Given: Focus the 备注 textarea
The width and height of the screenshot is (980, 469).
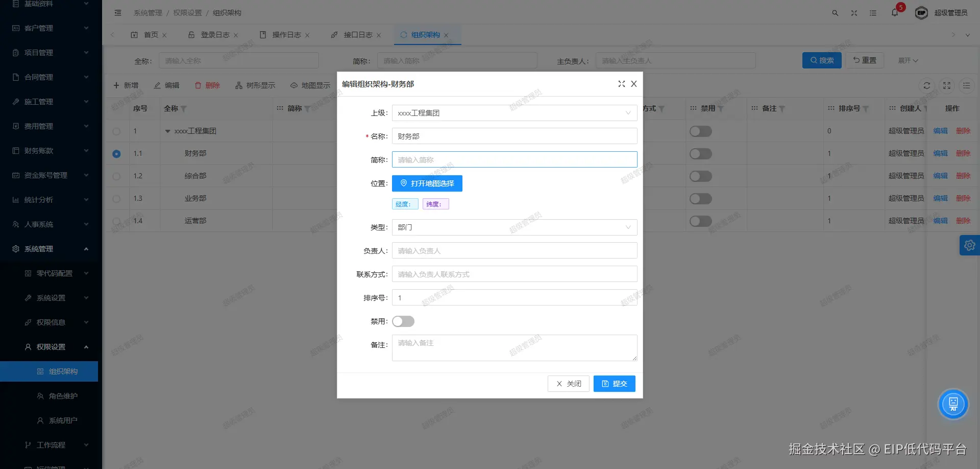Looking at the screenshot, I should tap(514, 348).
